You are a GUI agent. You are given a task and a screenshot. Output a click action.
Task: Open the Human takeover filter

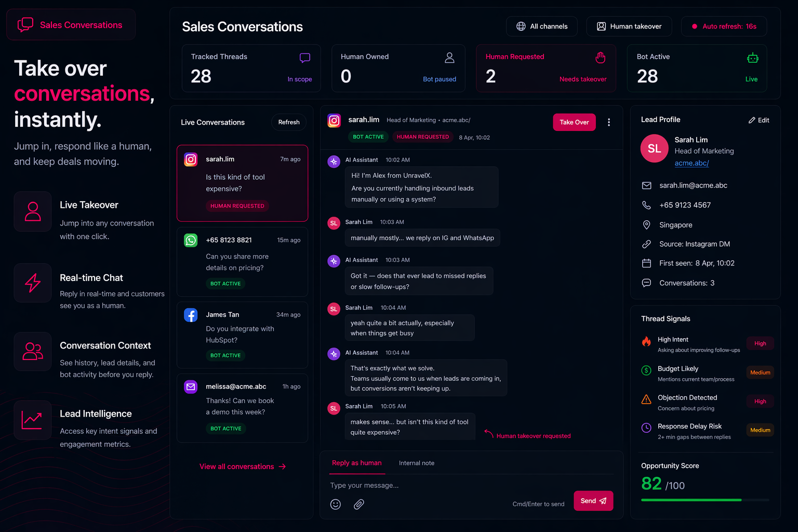[629, 26]
